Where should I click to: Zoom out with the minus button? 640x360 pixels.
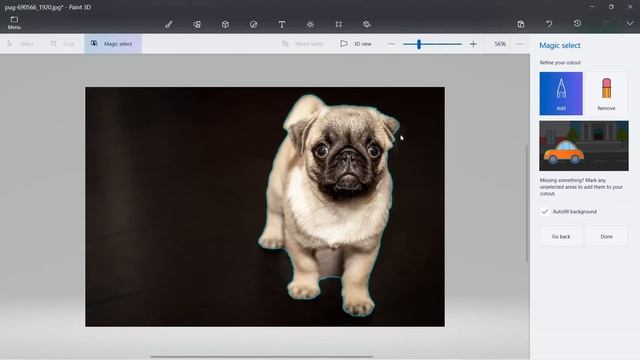click(x=391, y=44)
